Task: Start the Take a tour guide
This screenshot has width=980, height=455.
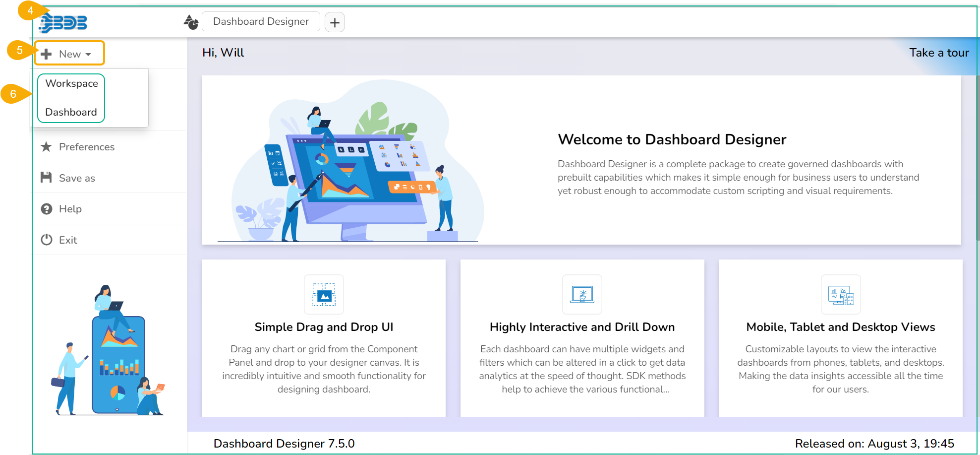Action: pos(938,53)
